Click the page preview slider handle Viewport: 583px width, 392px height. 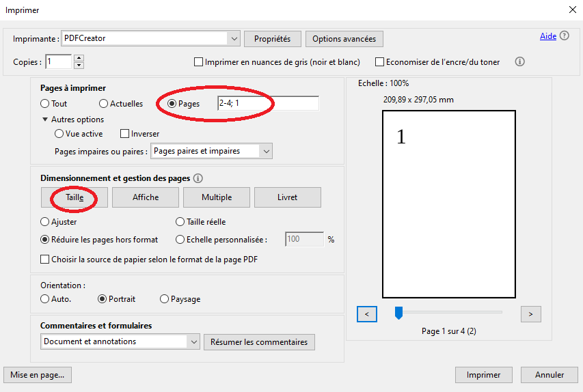pos(398,313)
